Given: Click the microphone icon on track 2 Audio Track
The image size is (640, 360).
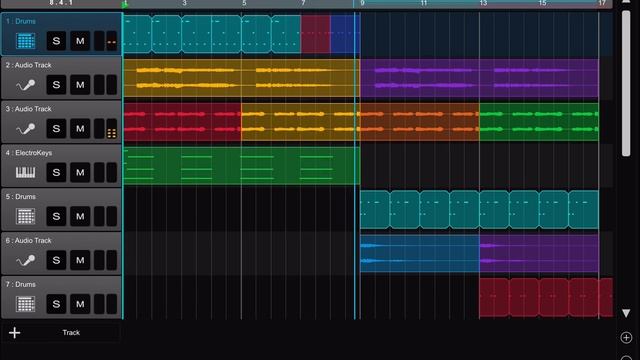Looking at the screenshot, I should tap(25, 85).
